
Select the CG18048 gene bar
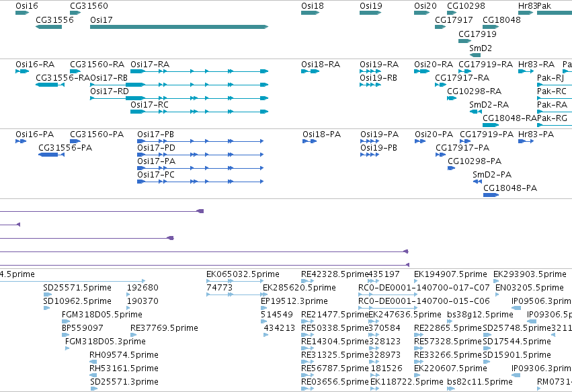[491, 27]
